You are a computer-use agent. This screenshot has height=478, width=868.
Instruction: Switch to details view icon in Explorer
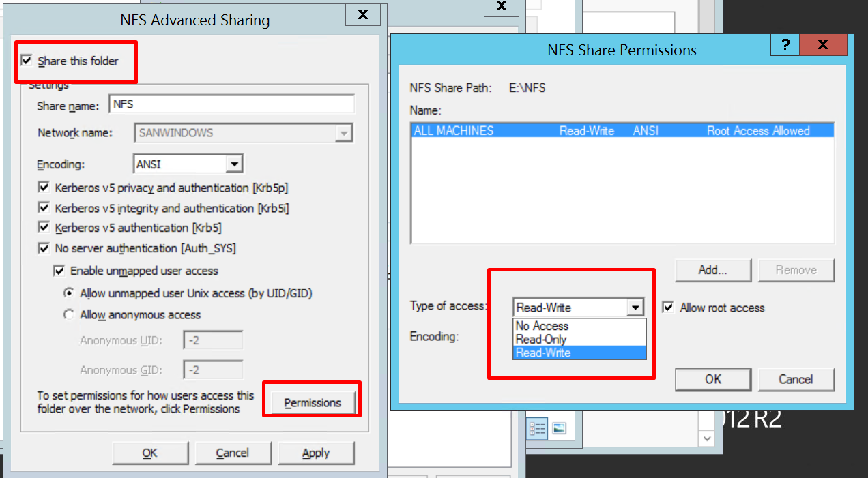pyautogui.click(x=538, y=428)
